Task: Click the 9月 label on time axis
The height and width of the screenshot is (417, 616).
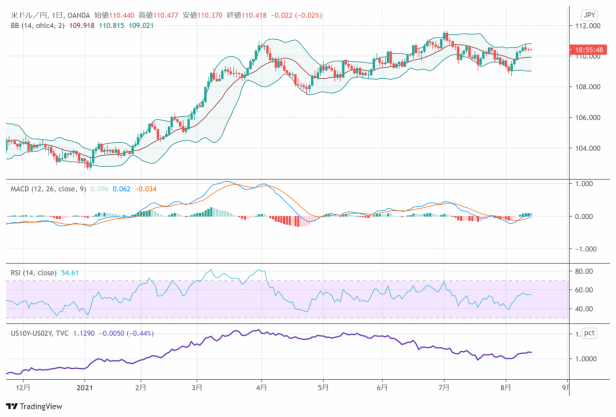Action: pyautogui.click(x=565, y=386)
